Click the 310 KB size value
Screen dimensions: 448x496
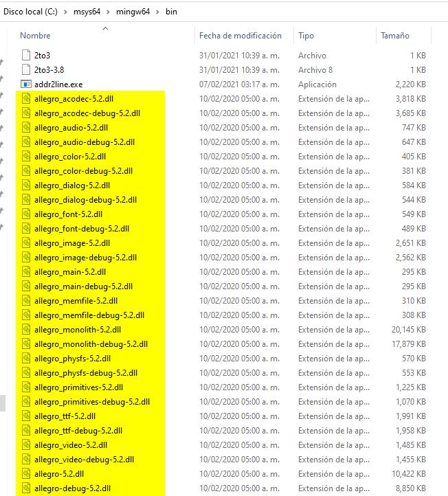414,301
